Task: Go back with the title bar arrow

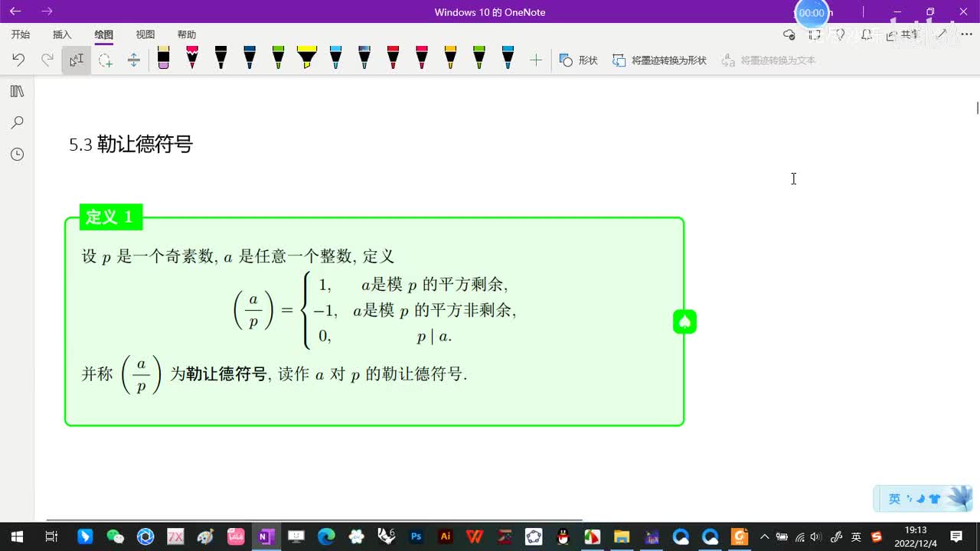Action: [15, 11]
